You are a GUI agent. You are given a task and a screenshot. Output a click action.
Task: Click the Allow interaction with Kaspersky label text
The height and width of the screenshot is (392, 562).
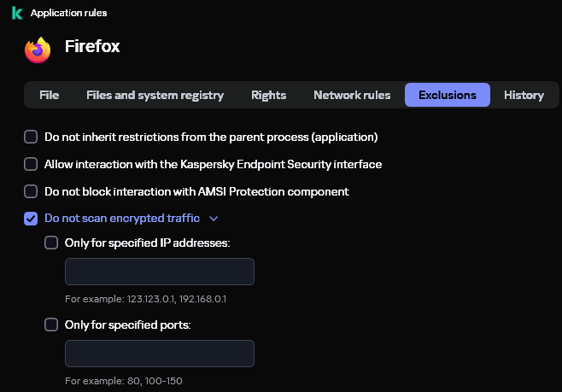213,165
